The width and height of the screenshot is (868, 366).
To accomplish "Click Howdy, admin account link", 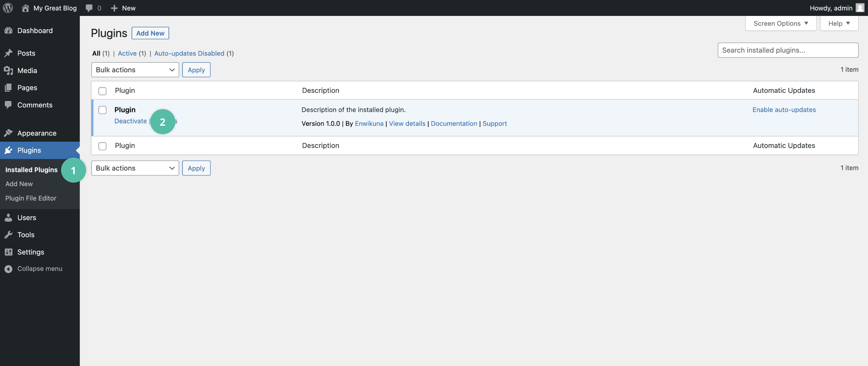I will [831, 8].
